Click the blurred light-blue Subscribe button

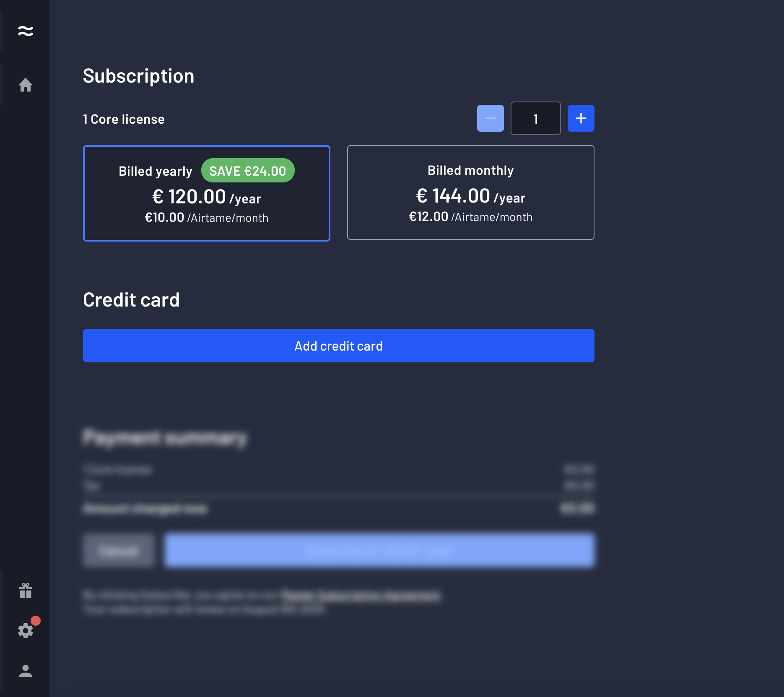379,550
